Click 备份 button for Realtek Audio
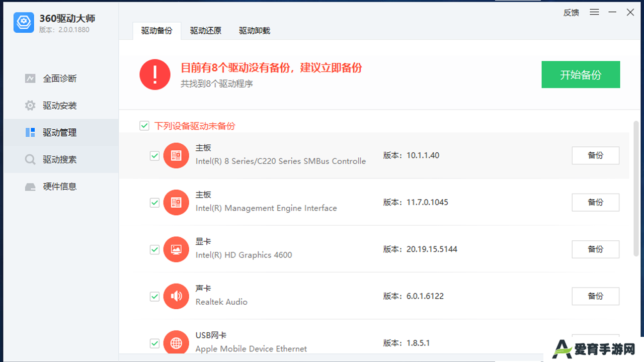644x362 pixels. click(x=596, y=296)
